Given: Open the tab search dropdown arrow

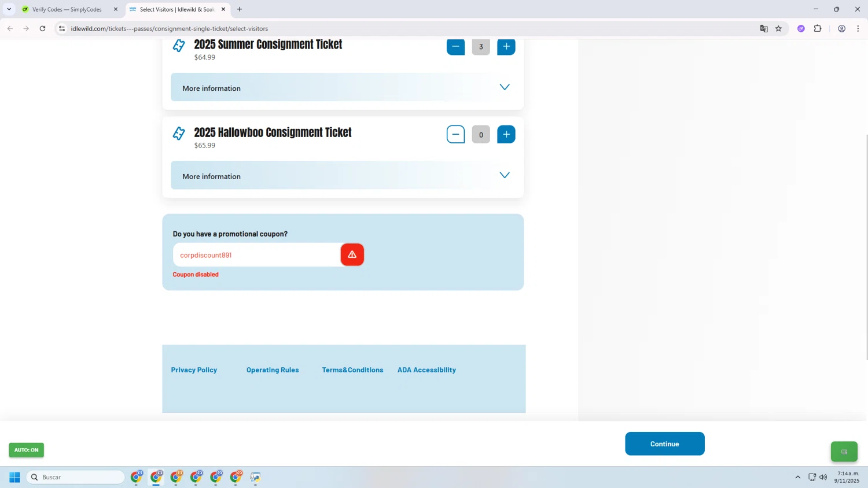Looking at the screenshot, I should click(x=9, y=9).
